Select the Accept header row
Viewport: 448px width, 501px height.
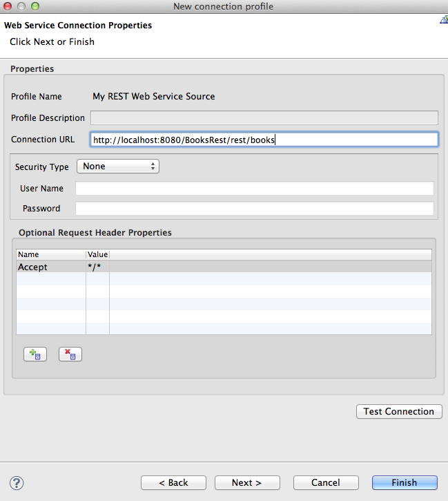224,267
